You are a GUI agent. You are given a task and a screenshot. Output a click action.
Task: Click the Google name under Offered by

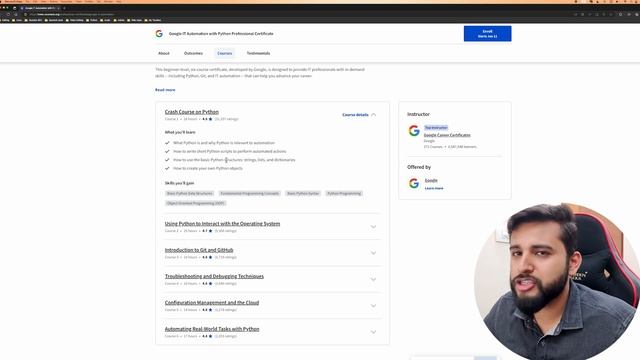click(431, 180)
